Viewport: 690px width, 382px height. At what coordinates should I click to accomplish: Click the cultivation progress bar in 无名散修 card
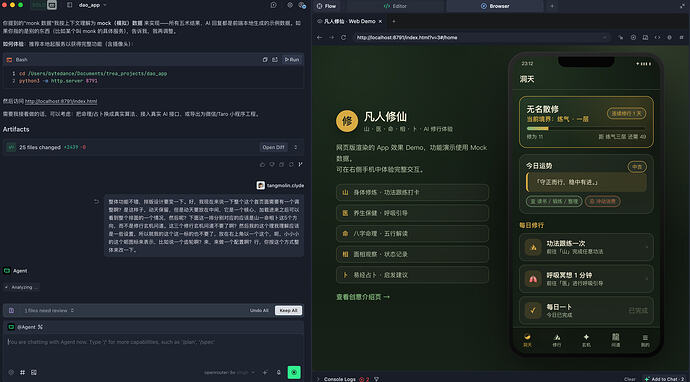click(x=586, y=129)
